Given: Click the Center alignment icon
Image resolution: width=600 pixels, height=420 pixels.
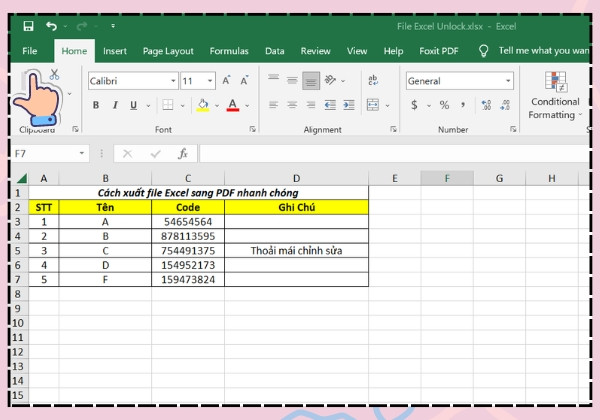Looking at the screenshot, I should pyautogui.click(x=292, y=105).
